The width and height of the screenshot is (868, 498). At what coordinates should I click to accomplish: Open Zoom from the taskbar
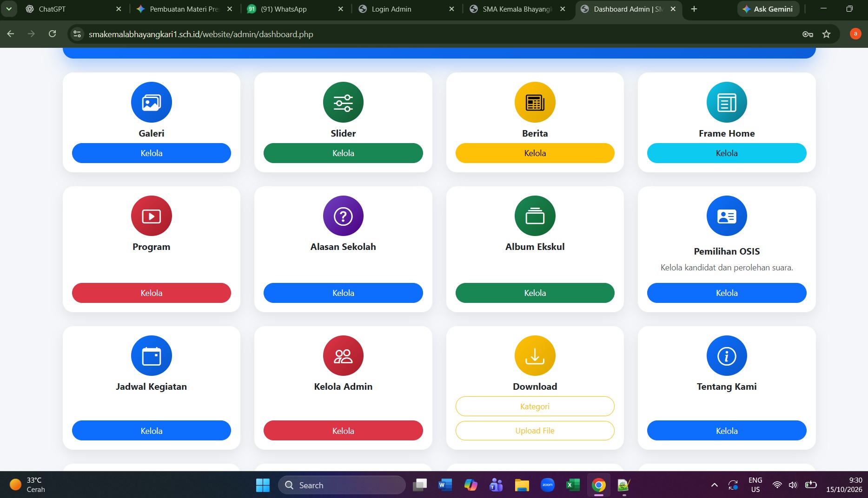(548, 485)
